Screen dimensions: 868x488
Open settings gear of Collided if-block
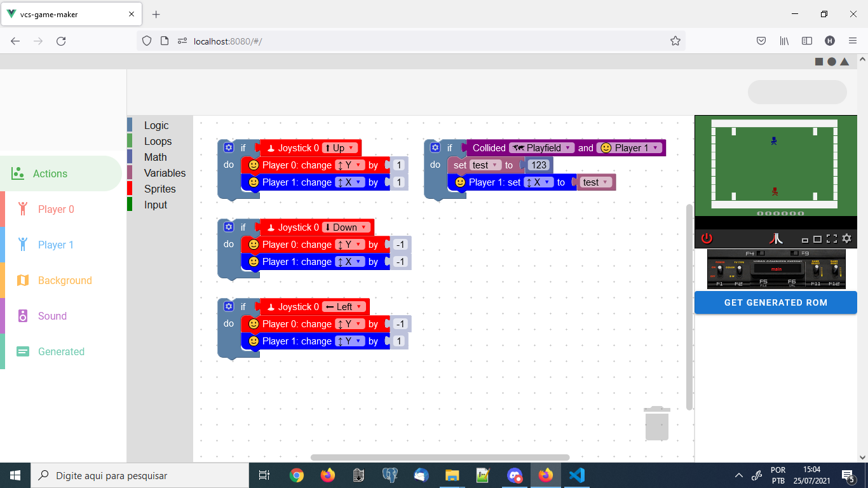click(x=435, y=148)
